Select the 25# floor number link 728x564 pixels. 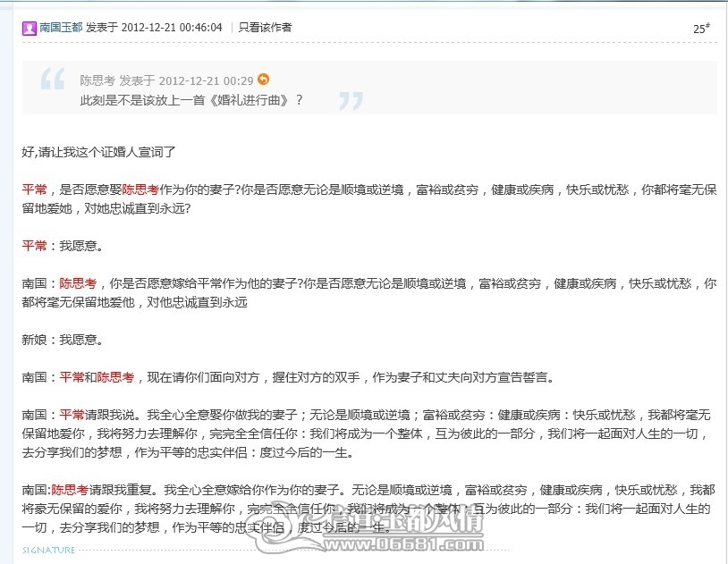(701, 29)
